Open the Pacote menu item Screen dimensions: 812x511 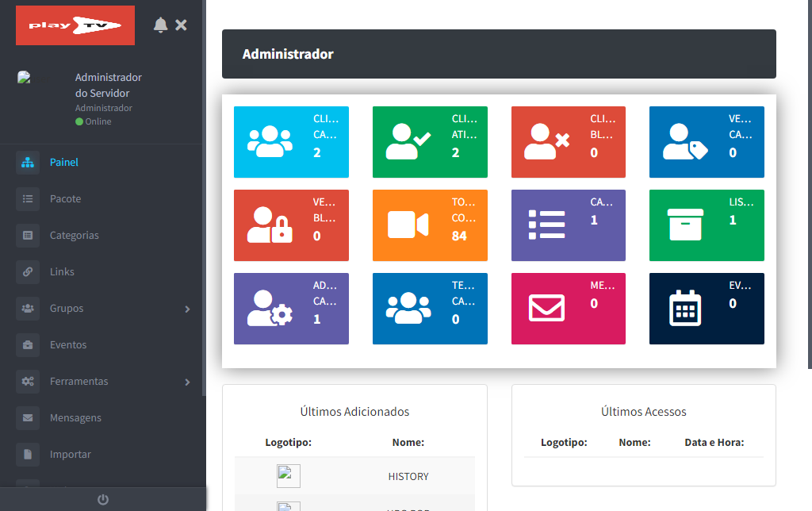65,198
